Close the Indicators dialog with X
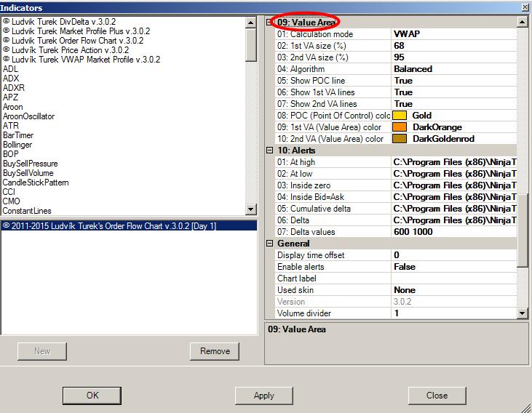This screenshot has height=413, width=532. pyautogui.click(x=525, y=7)
